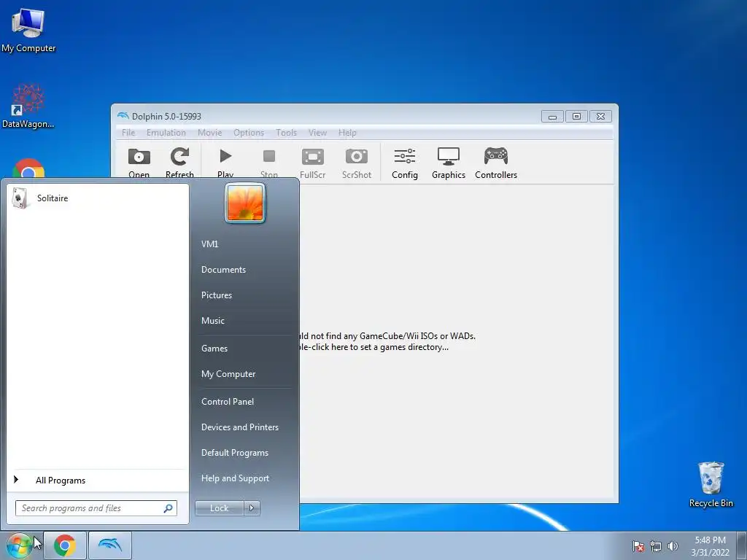Open the Options menu in Dolphin
Image resolution: width=747 pixels, height=560 pixels.
tap(249, 133)
